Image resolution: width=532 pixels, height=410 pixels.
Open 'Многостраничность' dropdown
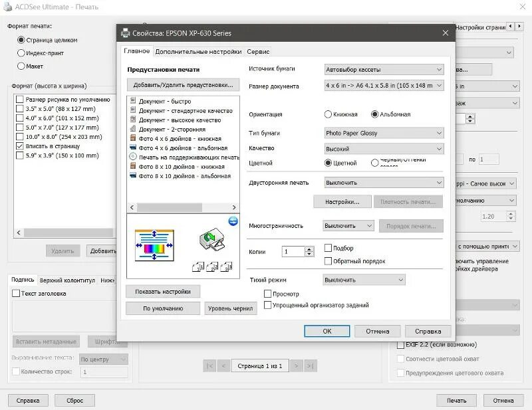(348, 225)
